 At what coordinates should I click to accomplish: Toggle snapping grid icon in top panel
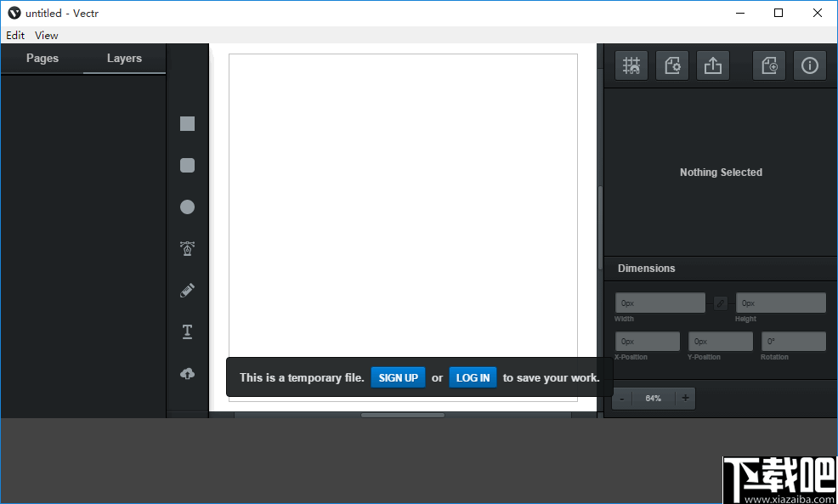[x=631, y=65]
